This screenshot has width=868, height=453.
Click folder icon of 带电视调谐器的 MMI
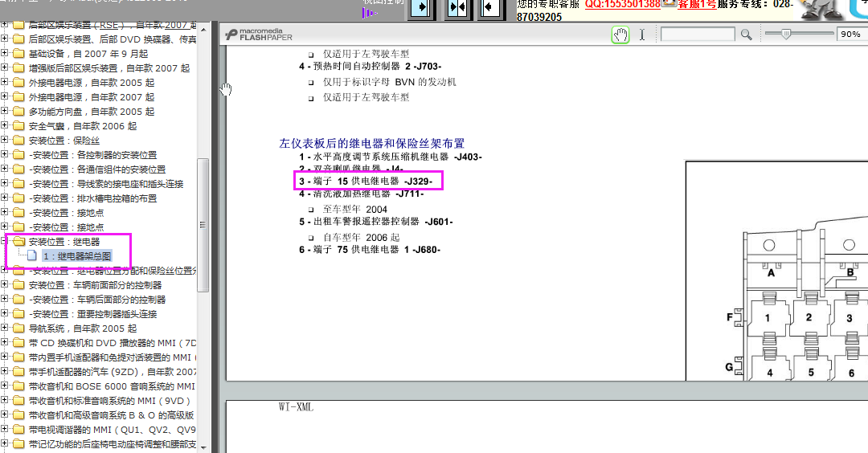click(18, 430)
